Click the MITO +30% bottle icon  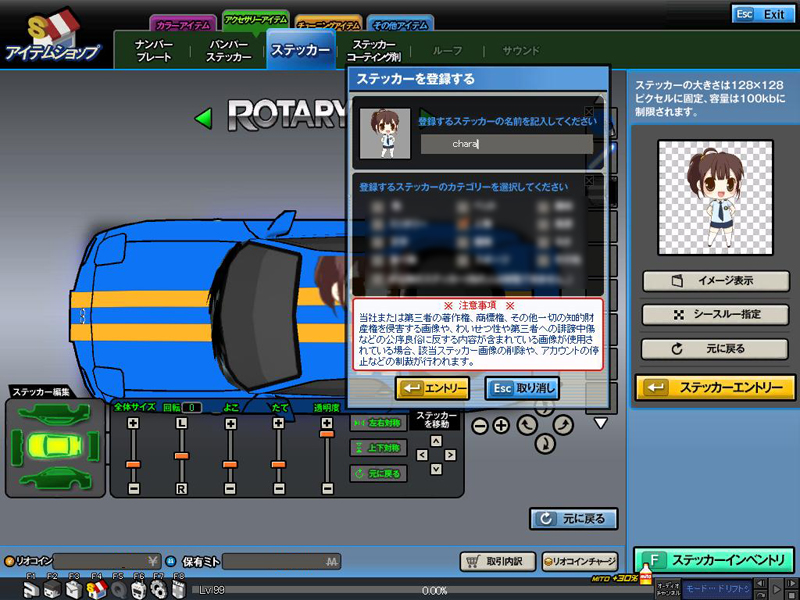645,574
